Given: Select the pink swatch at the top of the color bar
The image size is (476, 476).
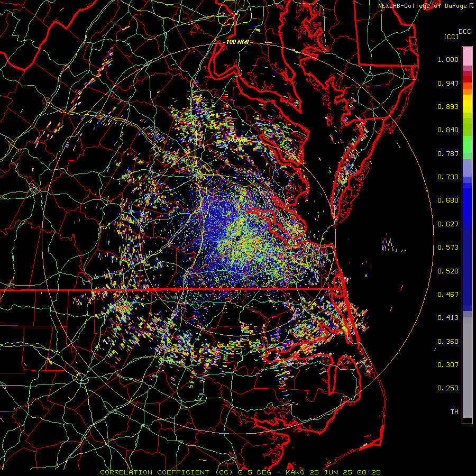Looking at the screenshot, I should coord(467,56).
